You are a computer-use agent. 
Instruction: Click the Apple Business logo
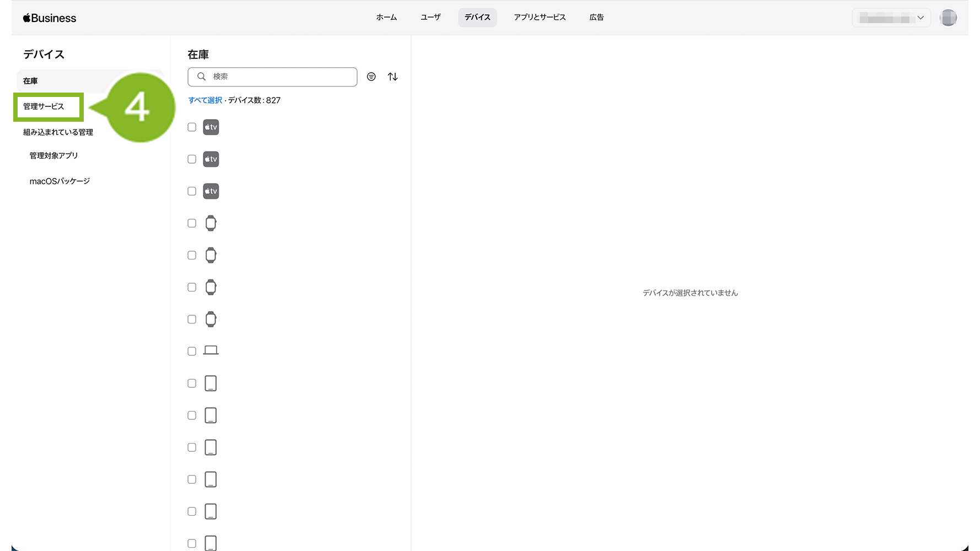tap(50, 18)
